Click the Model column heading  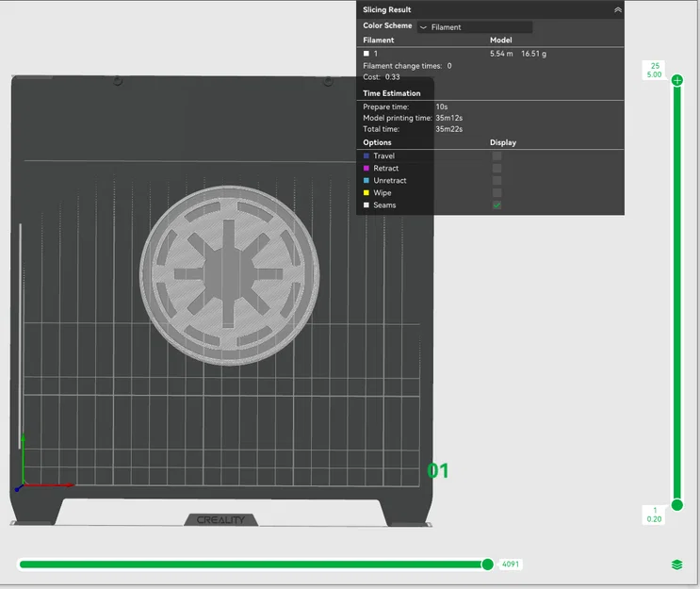(501, 41)
